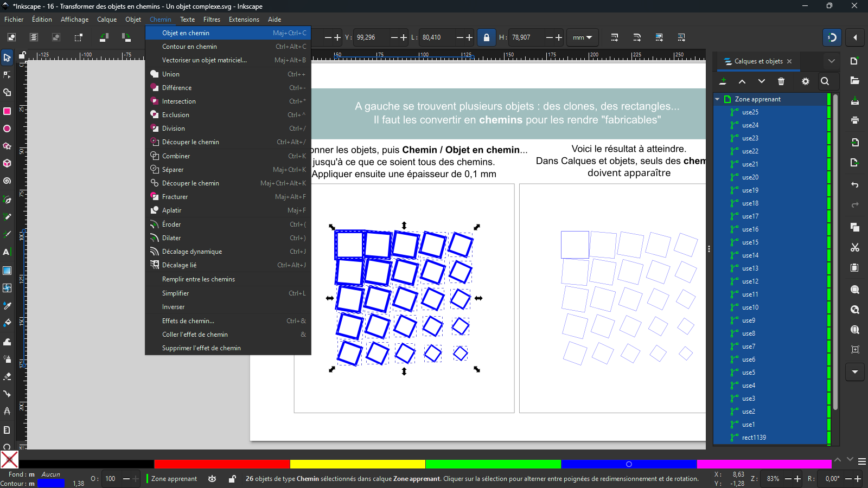868x488 pixels.
Task: Pick the Rectangle tool in toolbox
Action: pos(7,111)
